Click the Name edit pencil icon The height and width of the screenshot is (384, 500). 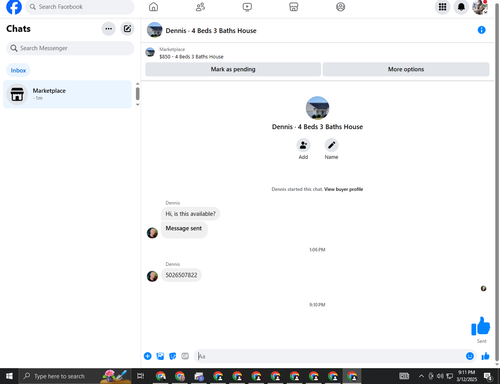pos(331,145)
